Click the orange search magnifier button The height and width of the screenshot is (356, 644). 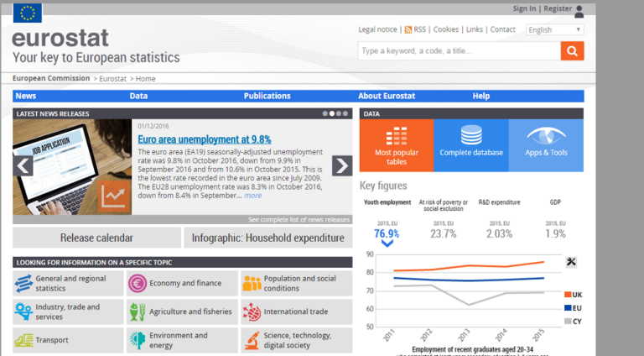(572, 51)
